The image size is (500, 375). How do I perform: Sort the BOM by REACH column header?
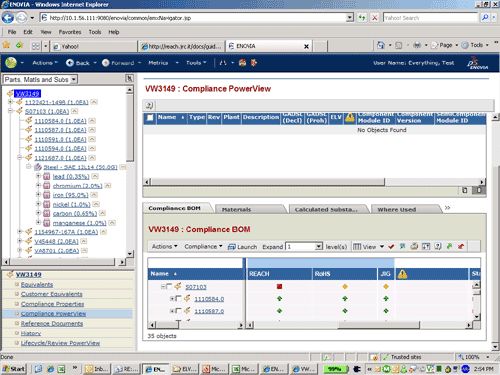[279, 274]
